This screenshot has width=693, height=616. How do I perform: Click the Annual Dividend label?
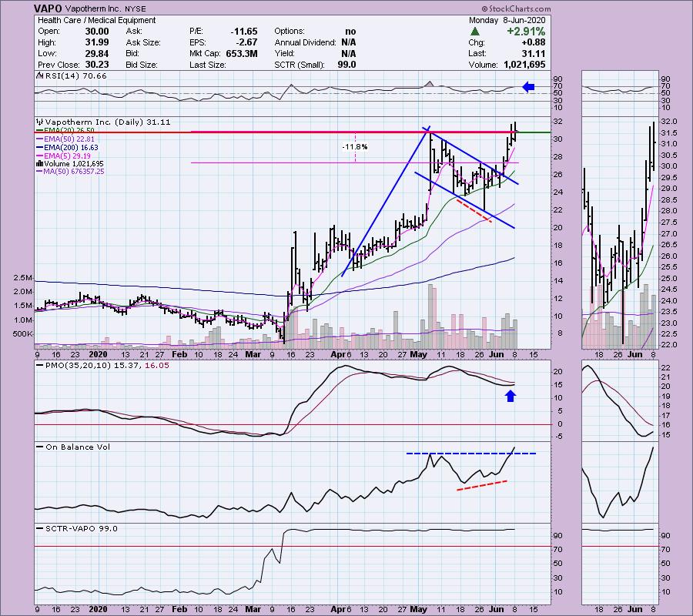(306, 42)
